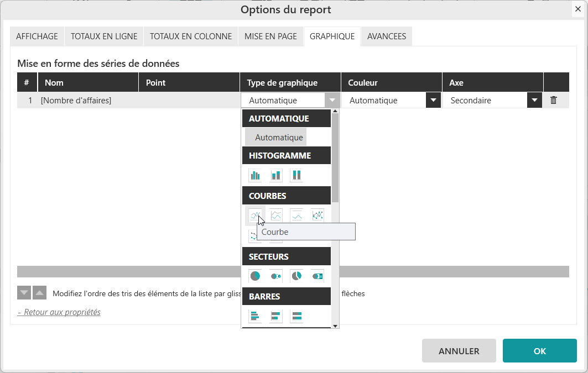Switch to the AFFICHAGE tab

coord(37,36)
